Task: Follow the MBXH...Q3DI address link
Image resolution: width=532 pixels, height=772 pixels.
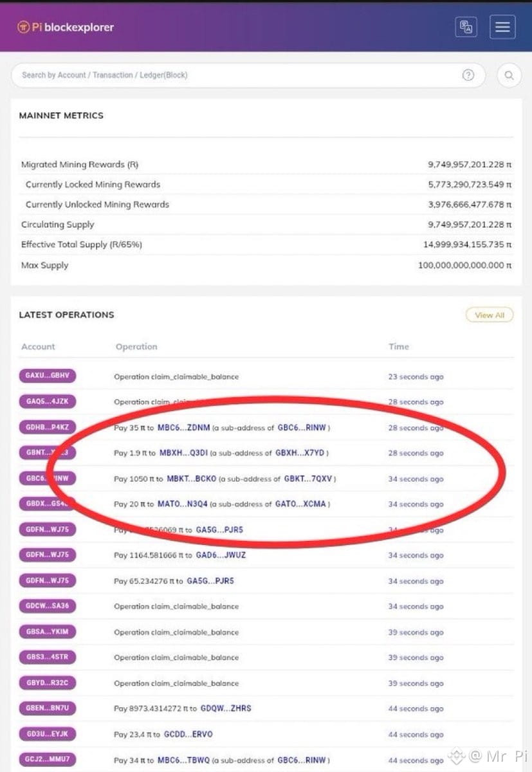Action: pyautogui.click(x=183, y=454)
